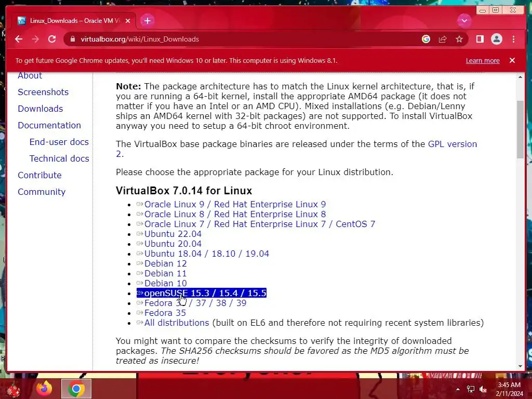Open network status tray icon
The width and height of the screenshot is (532, 399).
(471, 389)
